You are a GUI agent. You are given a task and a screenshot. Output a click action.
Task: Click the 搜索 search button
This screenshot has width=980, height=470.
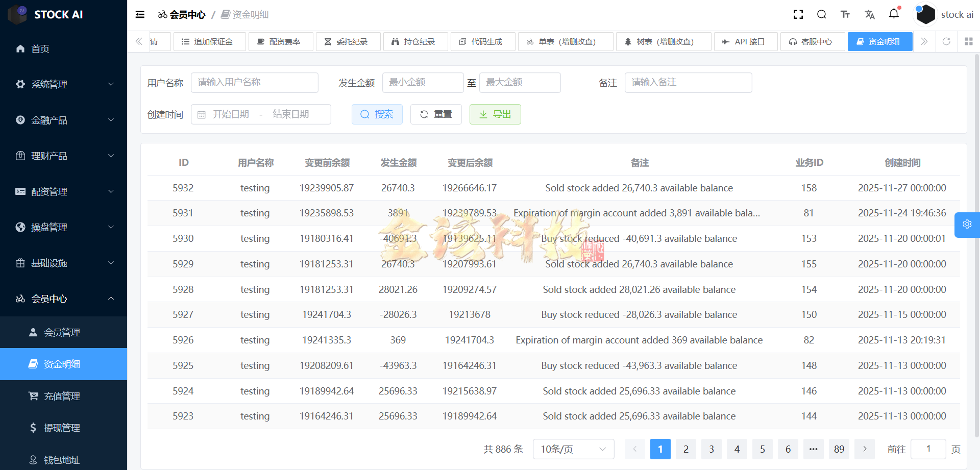point(377,114)
